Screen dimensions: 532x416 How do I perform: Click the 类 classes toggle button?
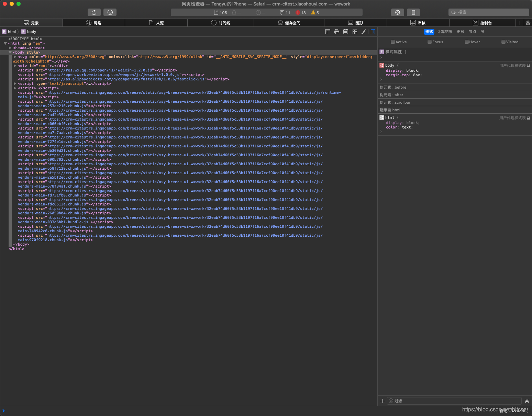point(527,401)
